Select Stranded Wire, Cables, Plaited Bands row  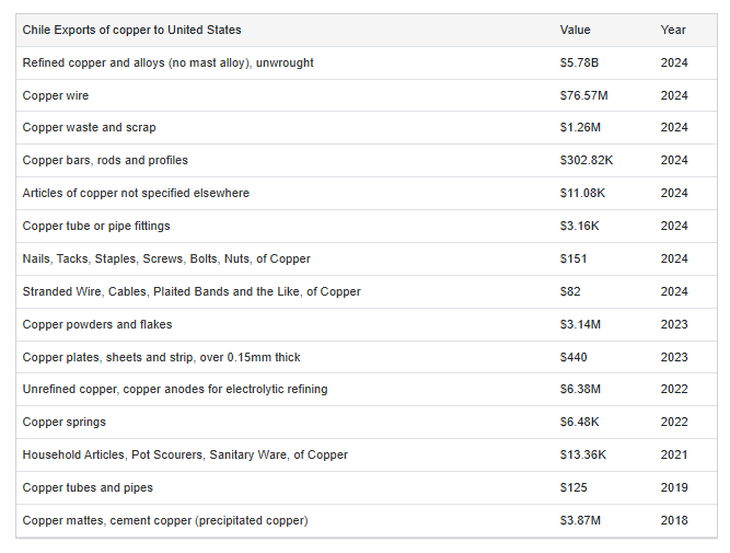point(191,292)
